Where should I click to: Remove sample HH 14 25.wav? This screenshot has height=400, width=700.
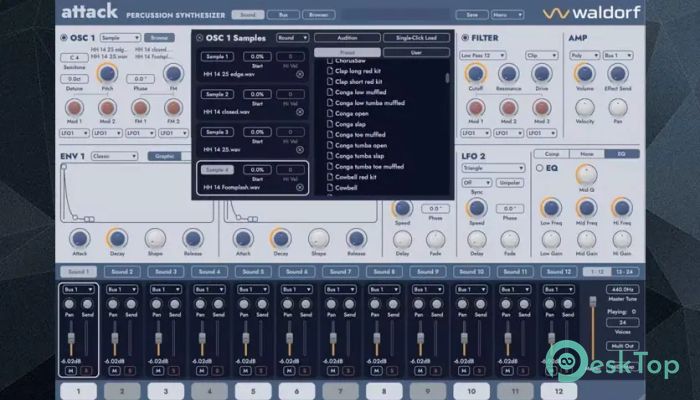(x=300, y=150)
